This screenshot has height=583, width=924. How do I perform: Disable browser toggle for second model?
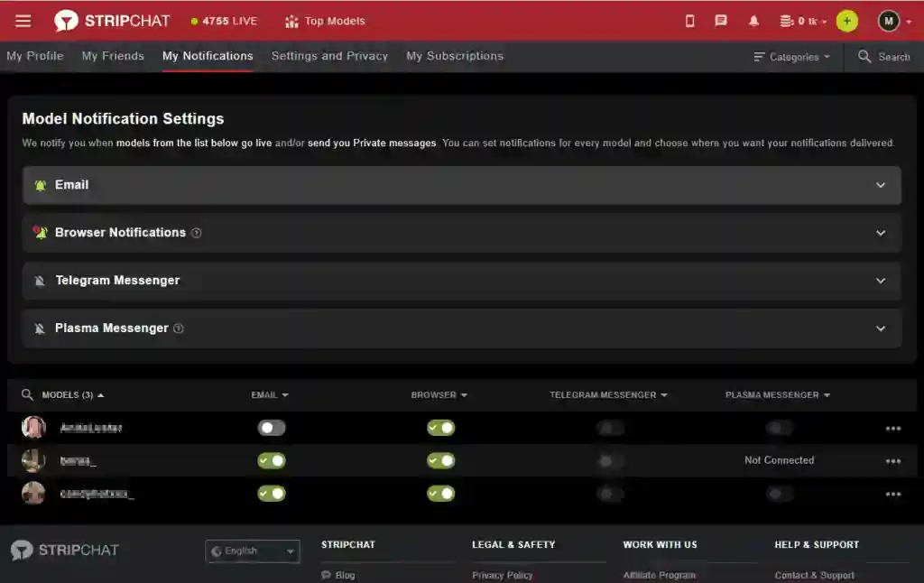440,460
